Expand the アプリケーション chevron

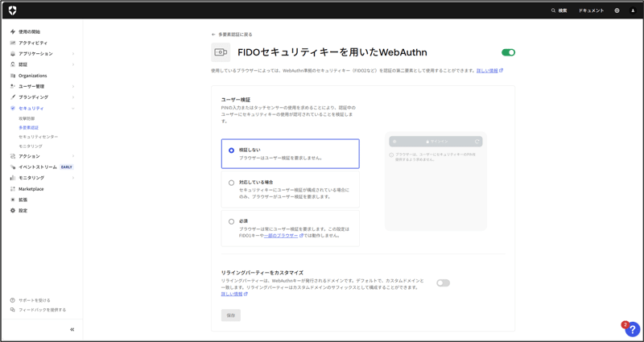point(73,53)
